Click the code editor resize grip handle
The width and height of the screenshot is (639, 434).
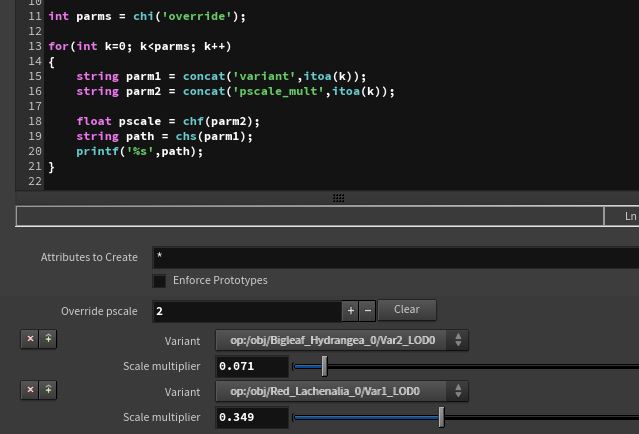[x=338, y=198]
